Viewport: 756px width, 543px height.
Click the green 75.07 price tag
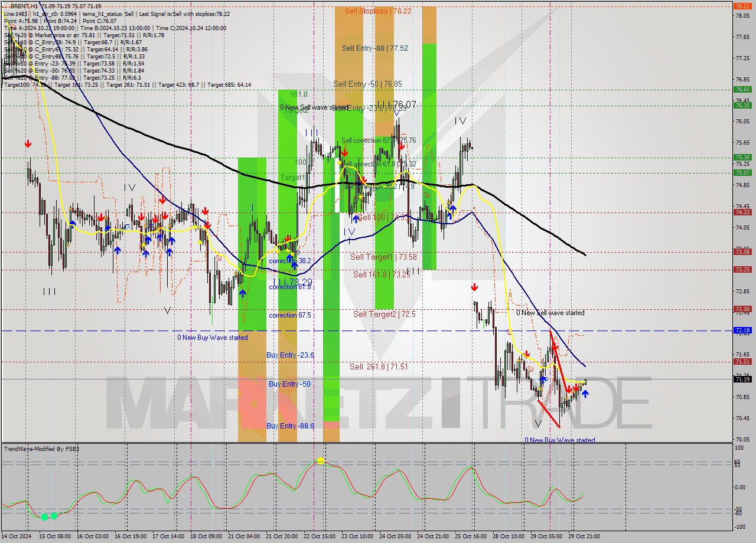[742, 173]
